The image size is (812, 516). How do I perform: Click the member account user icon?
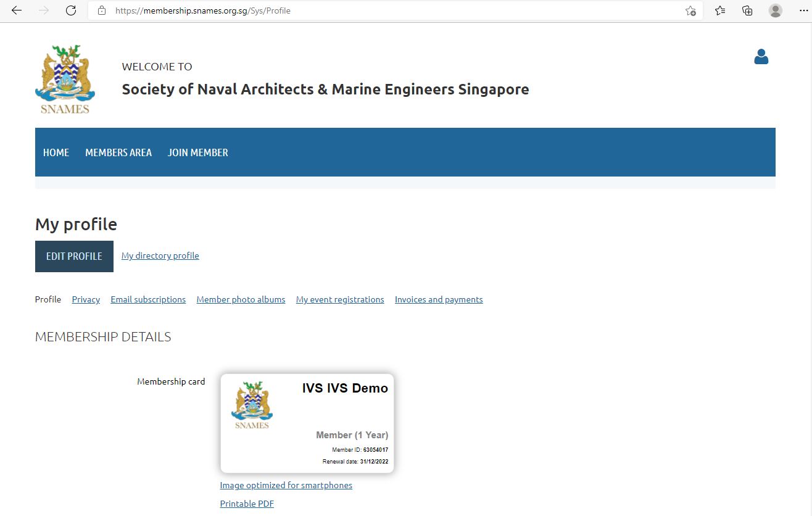[x=761, y=57]
